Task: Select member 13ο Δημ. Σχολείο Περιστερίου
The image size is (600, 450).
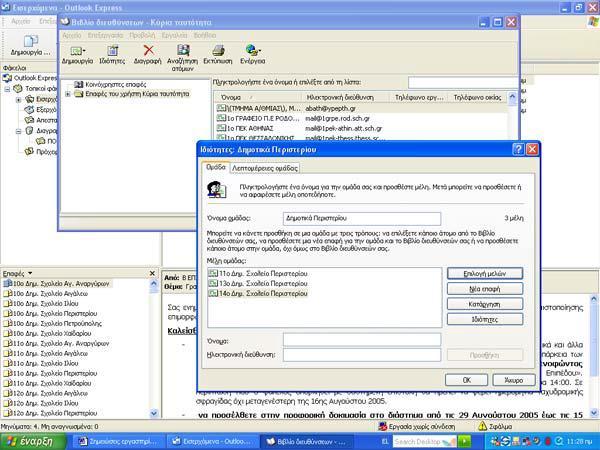Action: click(258, 284)
